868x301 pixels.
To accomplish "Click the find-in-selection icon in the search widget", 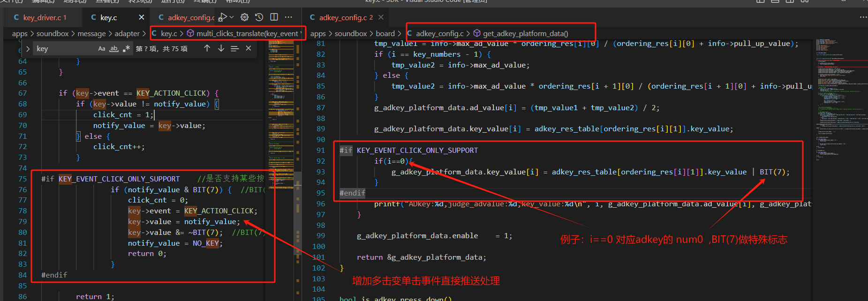I will coord(235,48).
